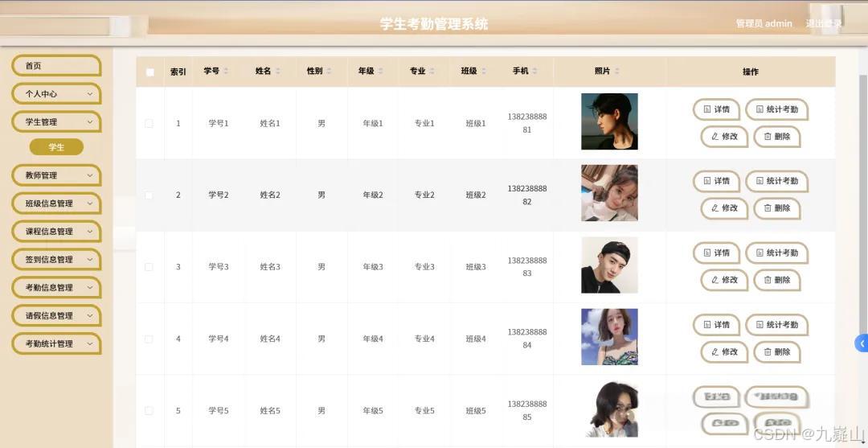Open the photo thumbnail of student 3
Viewport: 868px width, 448px height.
[609, 265]
